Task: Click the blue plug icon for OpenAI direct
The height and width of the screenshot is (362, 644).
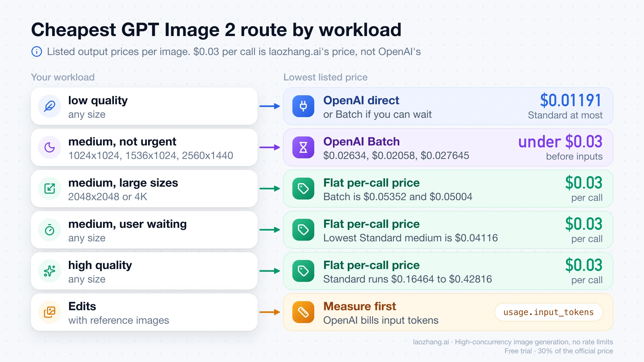Action: coord(303,106)
